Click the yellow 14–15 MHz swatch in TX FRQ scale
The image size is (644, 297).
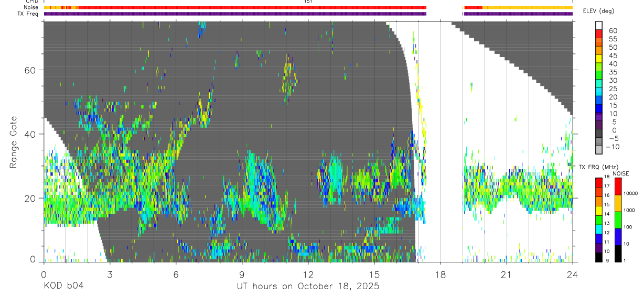tap(599, 211)
